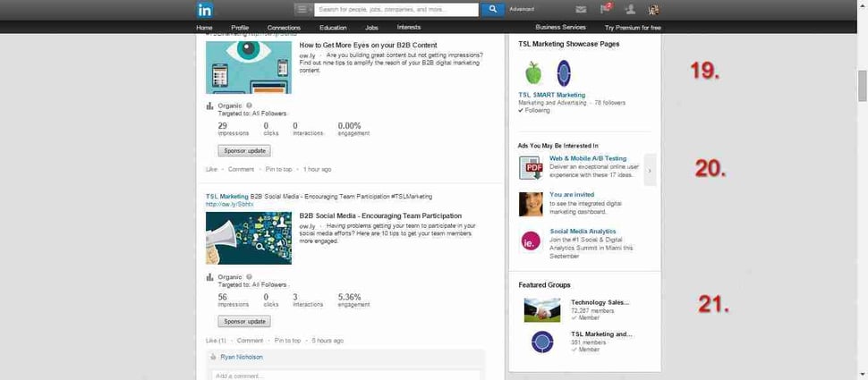
Task: Open the Profile menu item
Action: [x=240, y=27]
